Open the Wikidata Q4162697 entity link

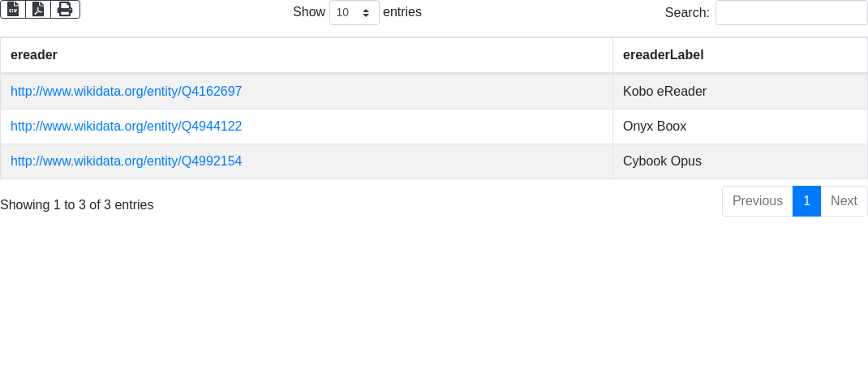pos(126,92)
